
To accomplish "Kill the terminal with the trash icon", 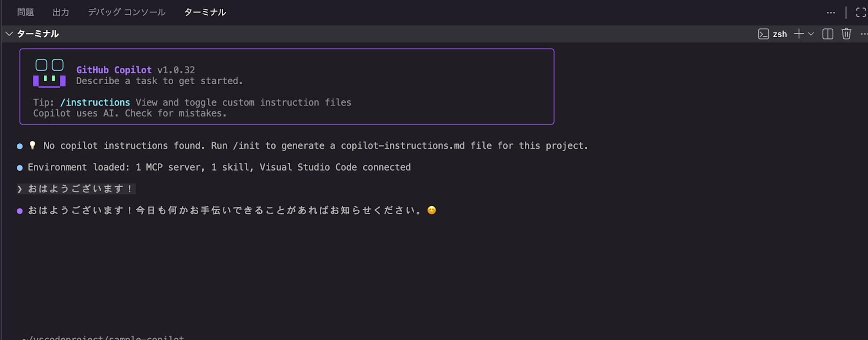I will [846, 34].
